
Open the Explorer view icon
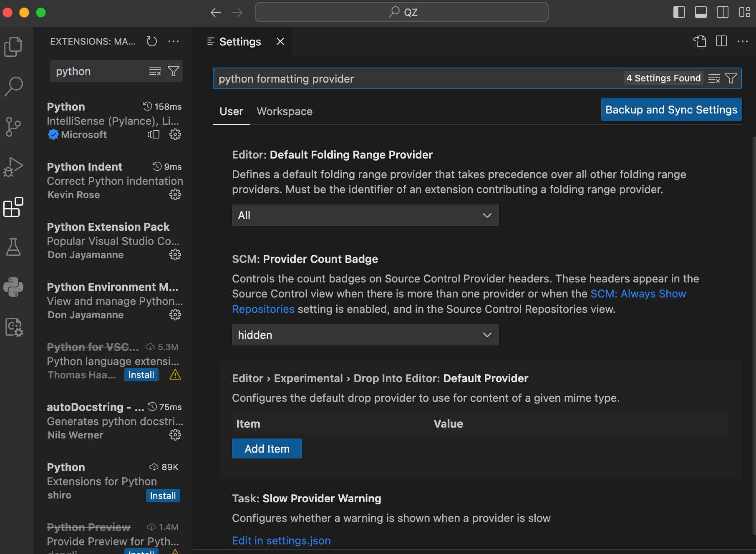pyautogui.click(x=13, y=46)
